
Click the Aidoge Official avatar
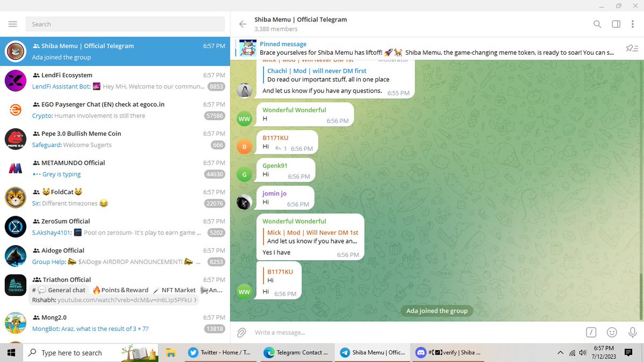tap(16, 256)
